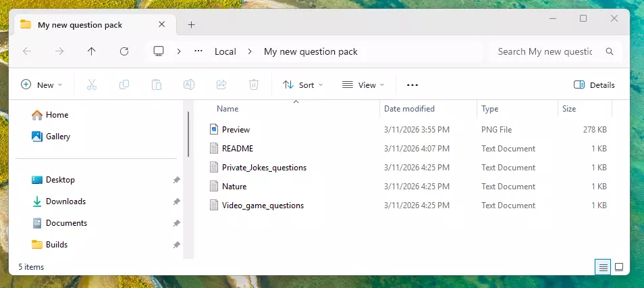644x288 pixels.
Task: Go up one folder level
Action: tap(92, 51)
